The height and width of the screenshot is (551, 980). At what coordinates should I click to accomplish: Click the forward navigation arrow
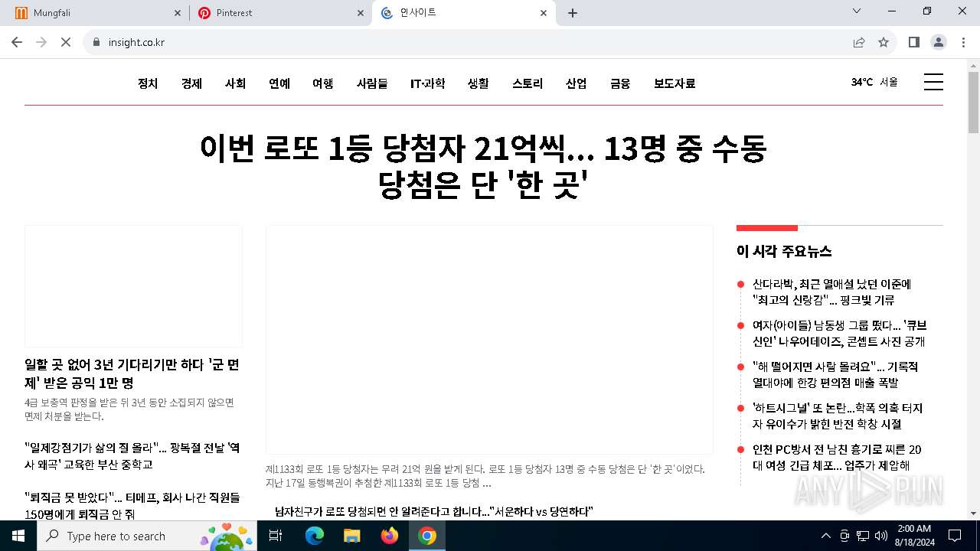tap(41, 42)
